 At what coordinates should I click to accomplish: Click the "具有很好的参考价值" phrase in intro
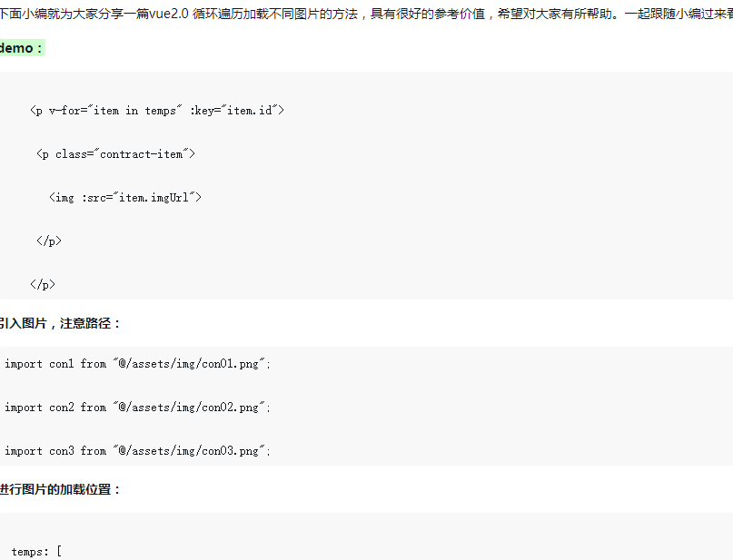(429, 15)
